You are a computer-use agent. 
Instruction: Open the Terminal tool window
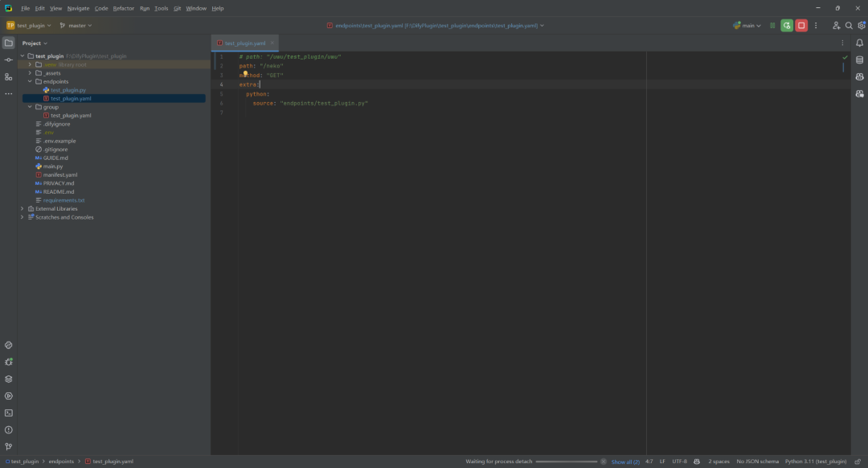point(8,413)
